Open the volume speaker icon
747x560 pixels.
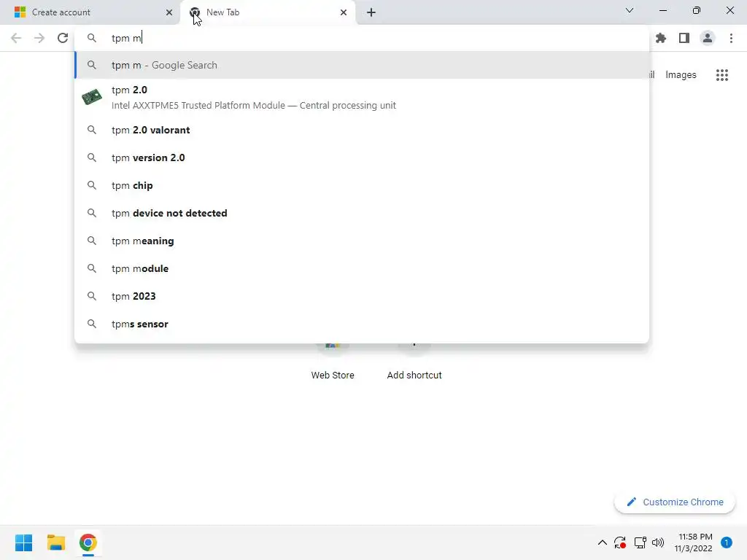pos(658,542)
